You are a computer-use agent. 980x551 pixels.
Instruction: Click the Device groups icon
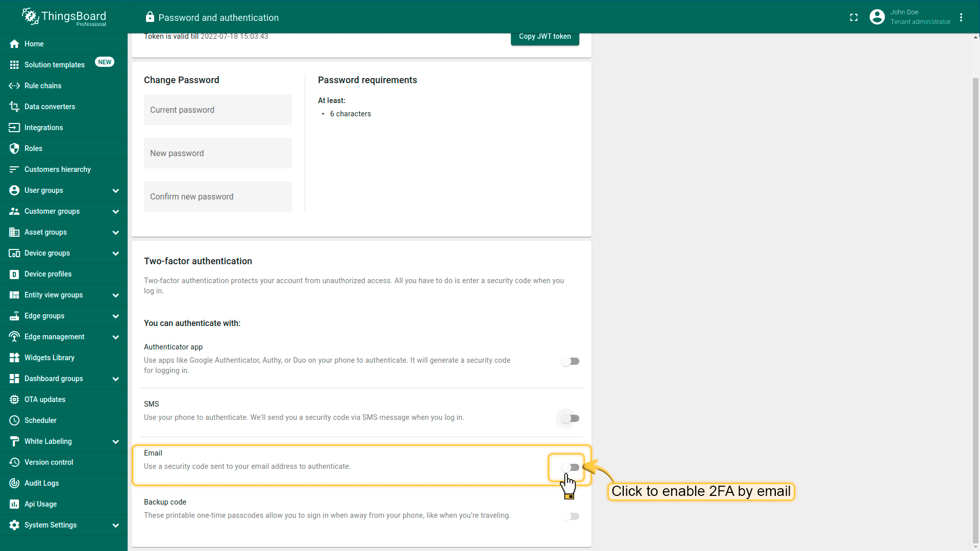(14, 253)
